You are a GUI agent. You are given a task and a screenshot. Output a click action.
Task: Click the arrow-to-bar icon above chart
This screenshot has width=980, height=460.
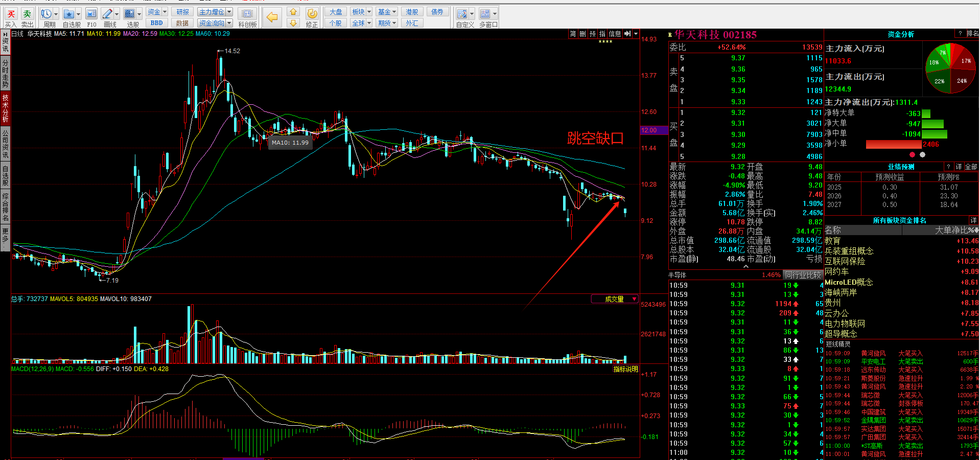coord(627,34)
